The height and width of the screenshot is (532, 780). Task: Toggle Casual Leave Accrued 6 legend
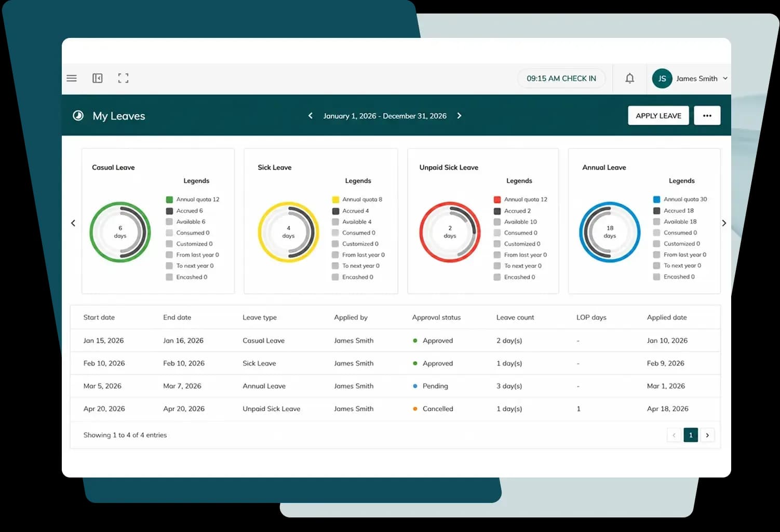click(184, 211)
